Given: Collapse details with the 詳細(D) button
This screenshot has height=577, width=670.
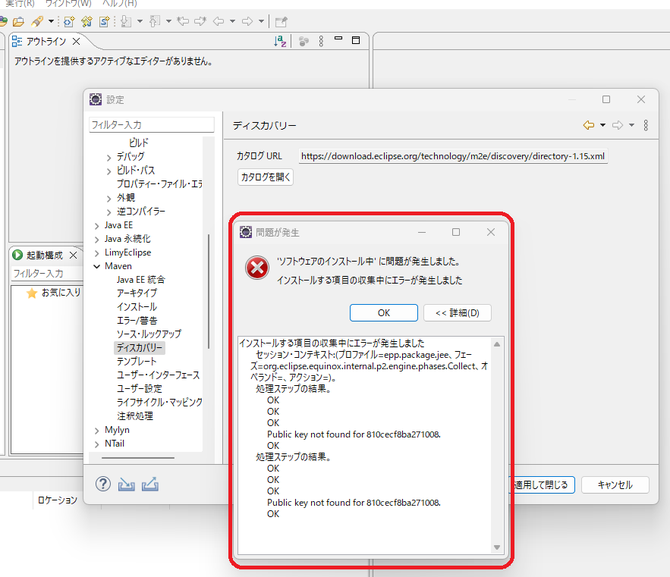Looking at the screenshot, I should [x=457, y=313].
